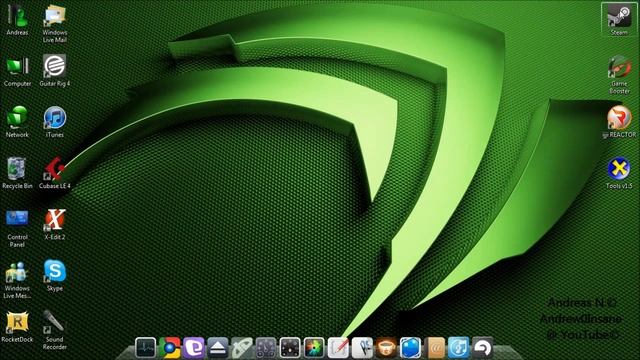
Task: Launch Skype from the desktop
Action: (x=55, y=271)
